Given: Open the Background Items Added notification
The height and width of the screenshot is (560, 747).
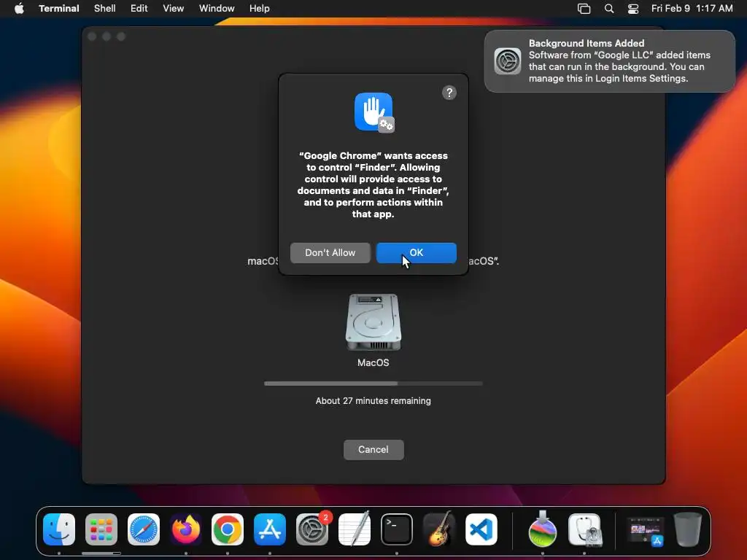Looking at the screenshot, I should 610,61.
